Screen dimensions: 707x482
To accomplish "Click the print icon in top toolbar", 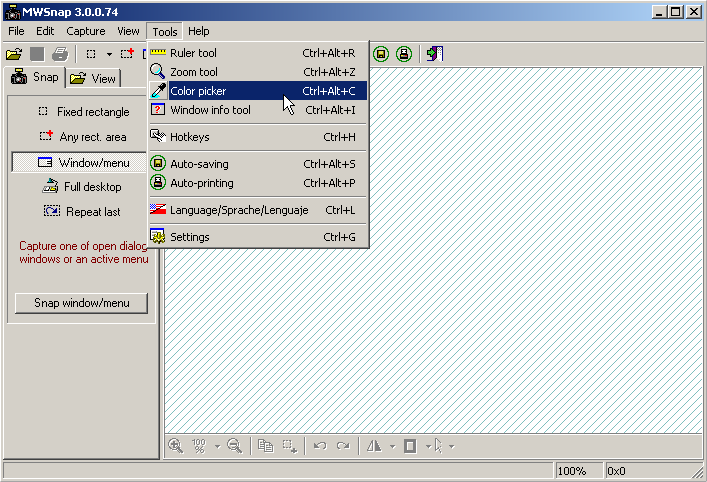I will (60, 54).
